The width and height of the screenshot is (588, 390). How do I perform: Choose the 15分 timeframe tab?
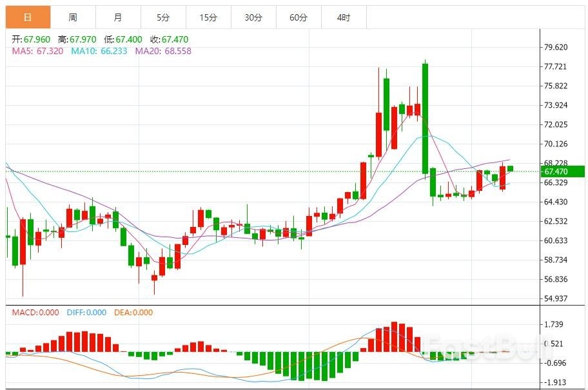(x=208, y=17)
